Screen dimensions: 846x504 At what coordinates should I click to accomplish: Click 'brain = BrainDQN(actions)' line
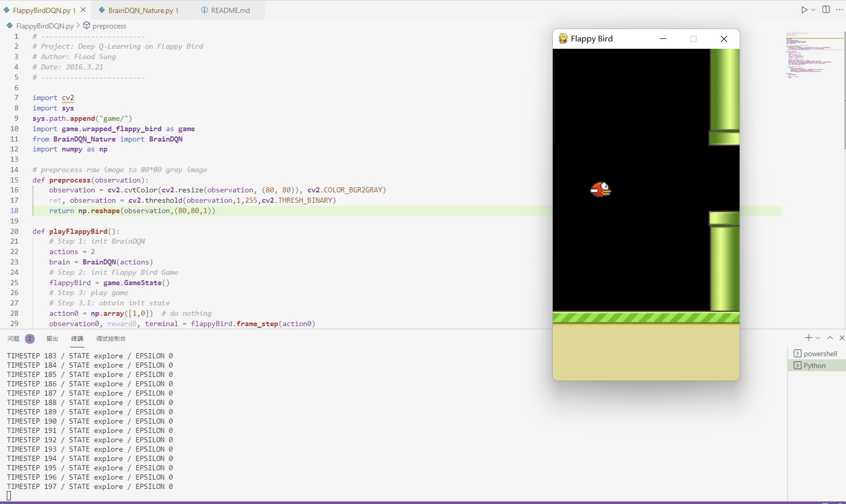pyautogui.click(x=101, y=262)
